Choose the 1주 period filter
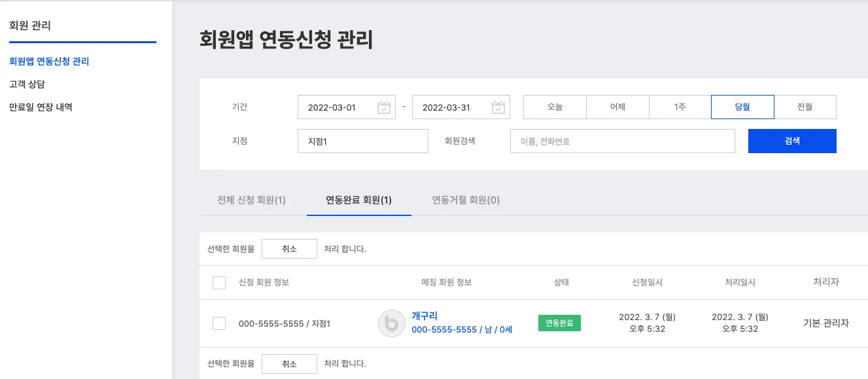This screenshot has width=868, height=379. point(680,107)
